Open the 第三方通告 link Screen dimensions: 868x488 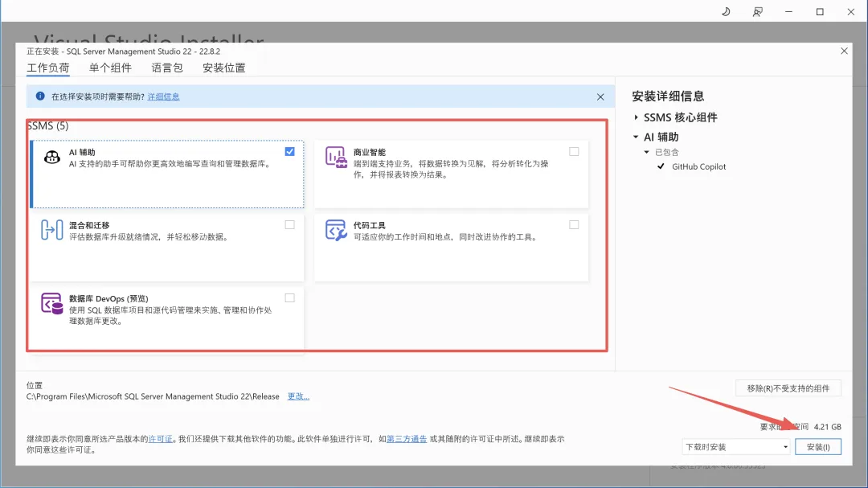(x=407, y=439)
